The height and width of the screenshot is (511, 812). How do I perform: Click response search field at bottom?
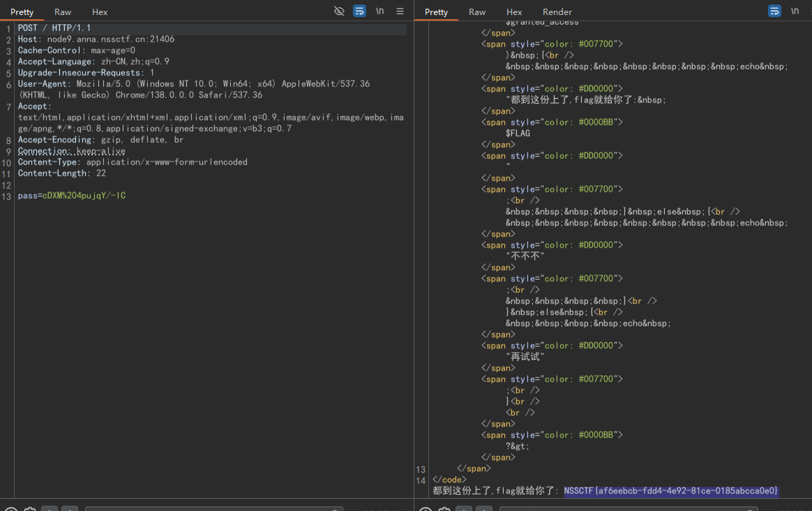click(x=628, y=509)
